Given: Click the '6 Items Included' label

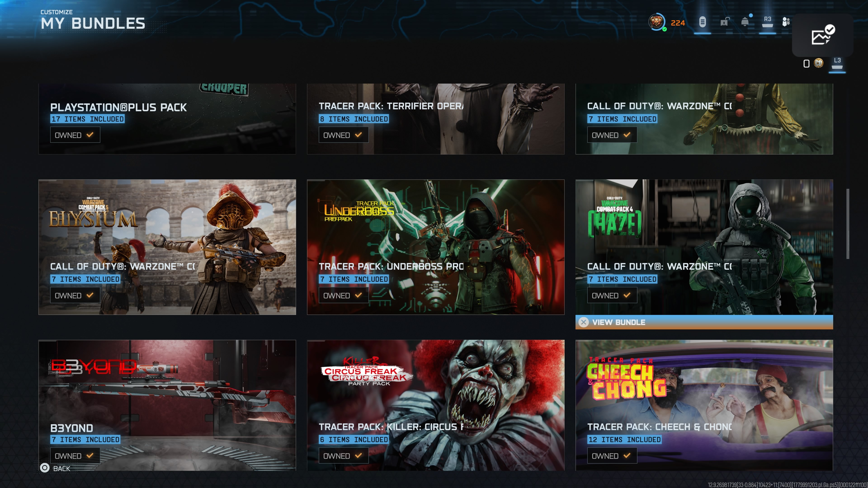Looking at the screenshot, I should (354, 439).
